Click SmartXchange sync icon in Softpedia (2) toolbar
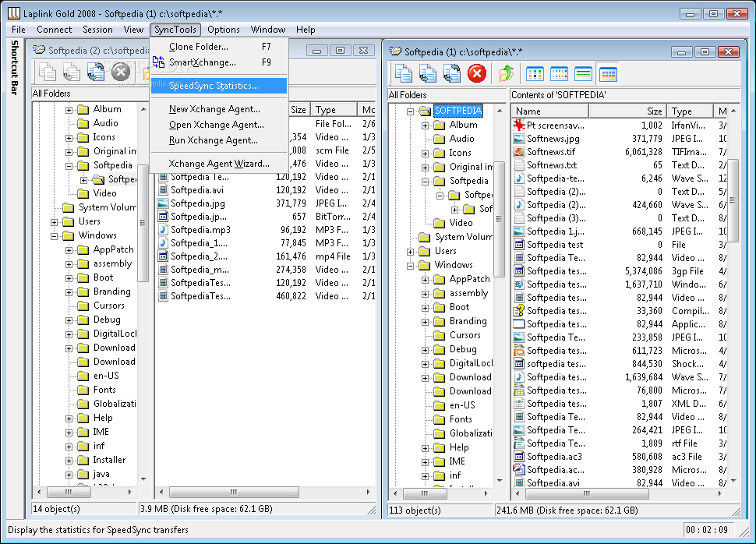The height and width of the screenshot is (544, 756). (95, 72)
